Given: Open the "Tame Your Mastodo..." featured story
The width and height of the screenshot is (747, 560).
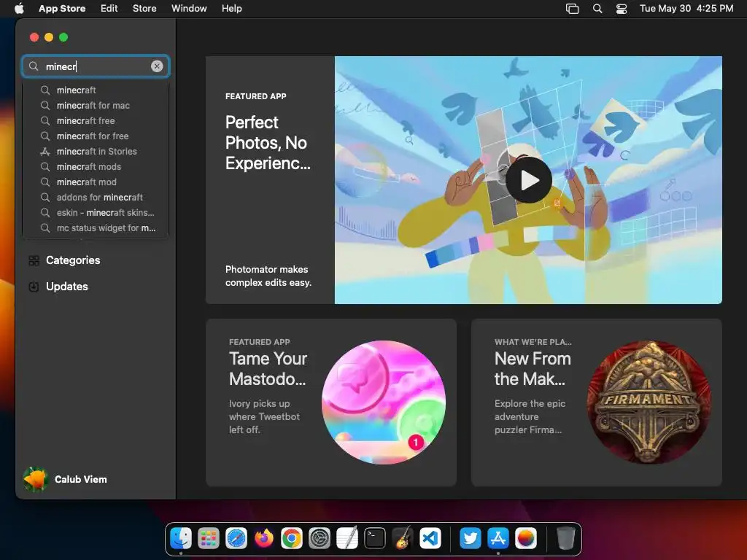Looking at the screenshot, I should coord(331,402).
